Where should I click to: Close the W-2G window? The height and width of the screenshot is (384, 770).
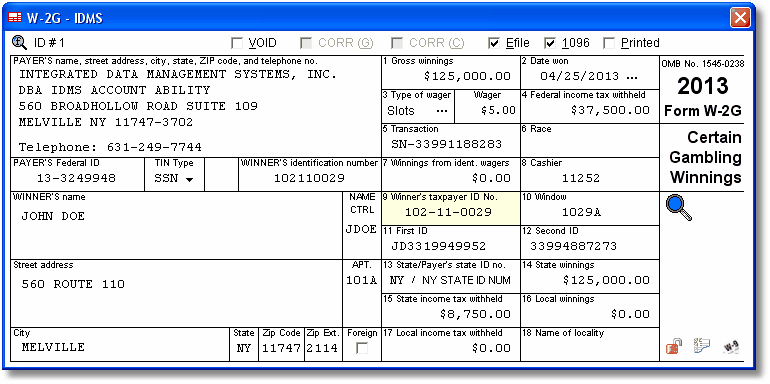[x=740, y=18]
